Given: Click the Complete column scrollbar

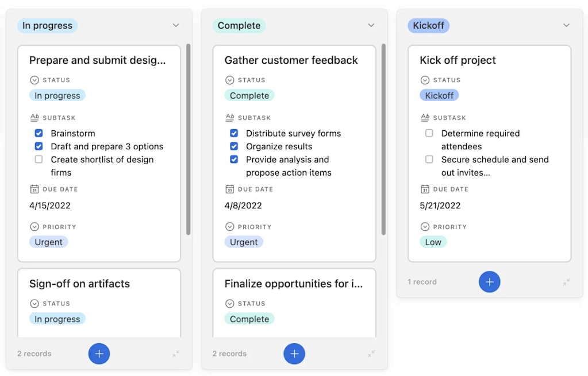Looking at the screenshot, I should (x=383, y=139).
